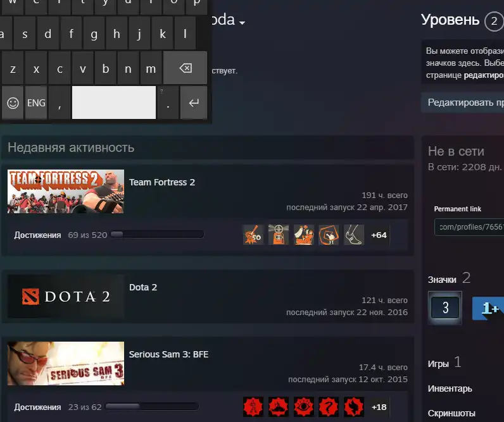Click the red question mark achievement icon
The image size is (504, 422).
(x=329, y=407)
